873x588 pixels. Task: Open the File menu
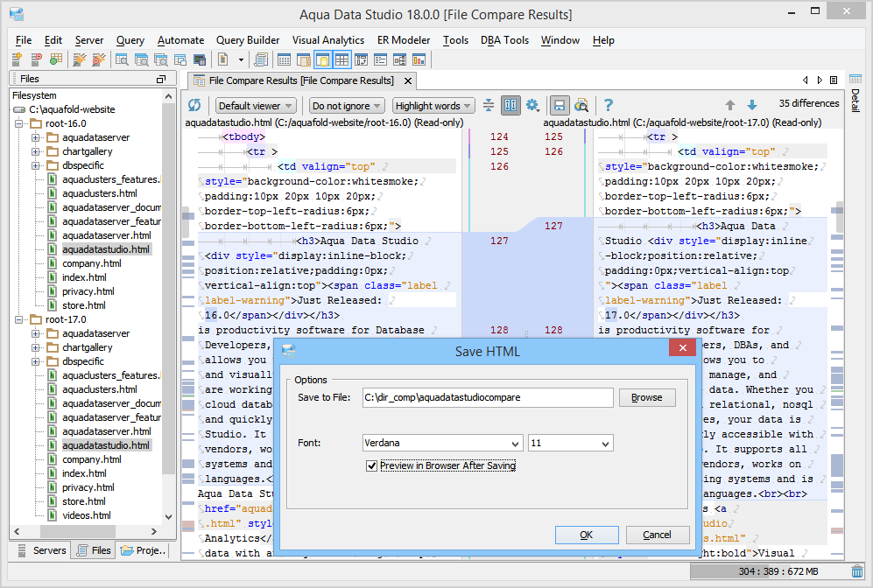(24, 40)
